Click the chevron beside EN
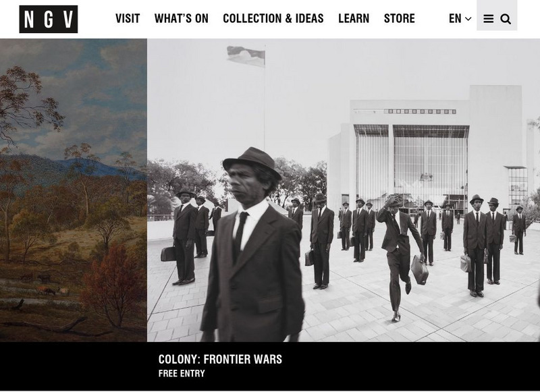Screen dimensions: 540x392 tap(468, 19)
